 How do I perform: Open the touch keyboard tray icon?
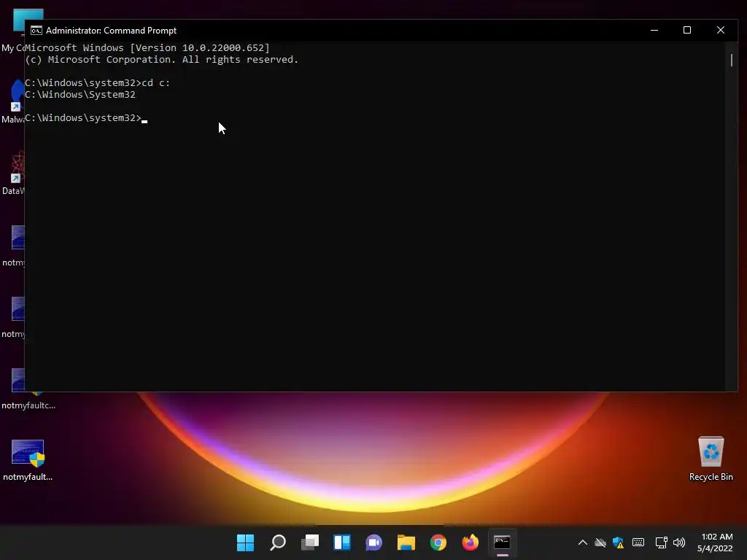pos(638,542)
